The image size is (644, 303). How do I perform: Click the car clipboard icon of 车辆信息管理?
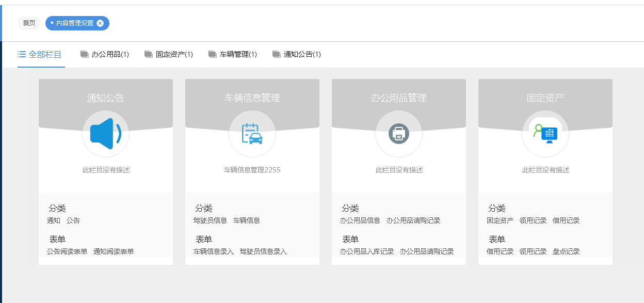pyautogui.click(x=252, y=134)
